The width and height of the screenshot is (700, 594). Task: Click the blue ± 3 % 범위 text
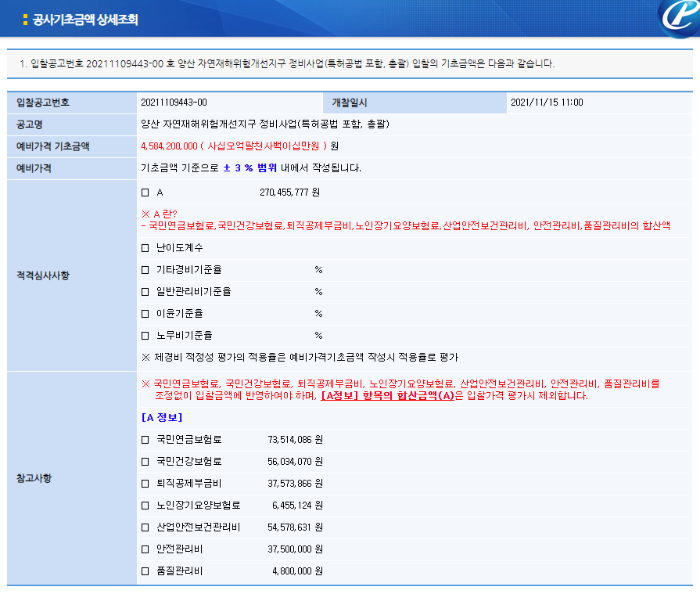point(250,168)
